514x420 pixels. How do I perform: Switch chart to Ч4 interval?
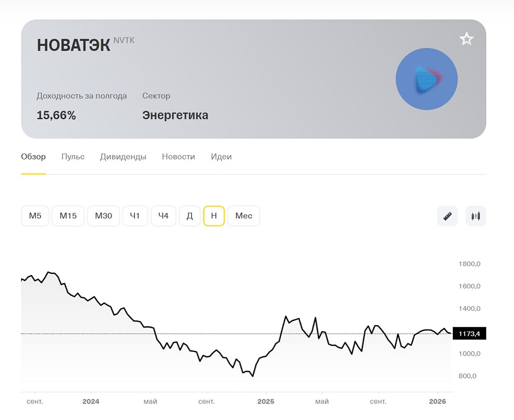tap(163, 216)
